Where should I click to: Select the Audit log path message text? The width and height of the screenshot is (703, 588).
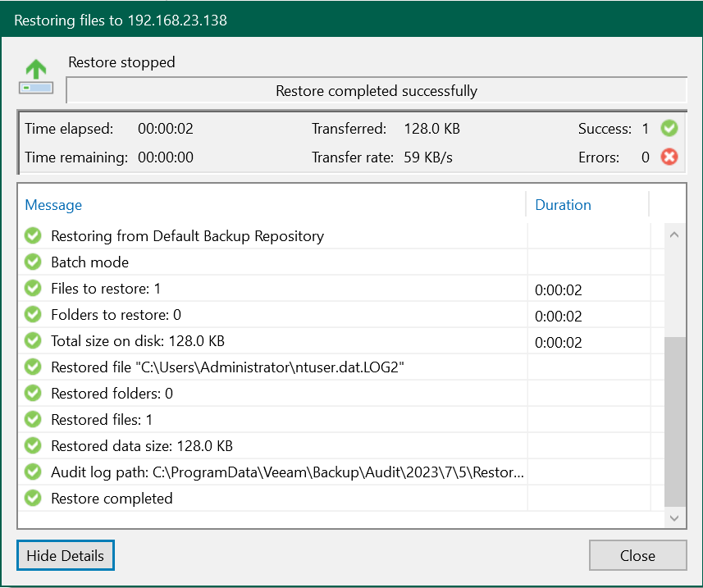[x=287, y=472]
